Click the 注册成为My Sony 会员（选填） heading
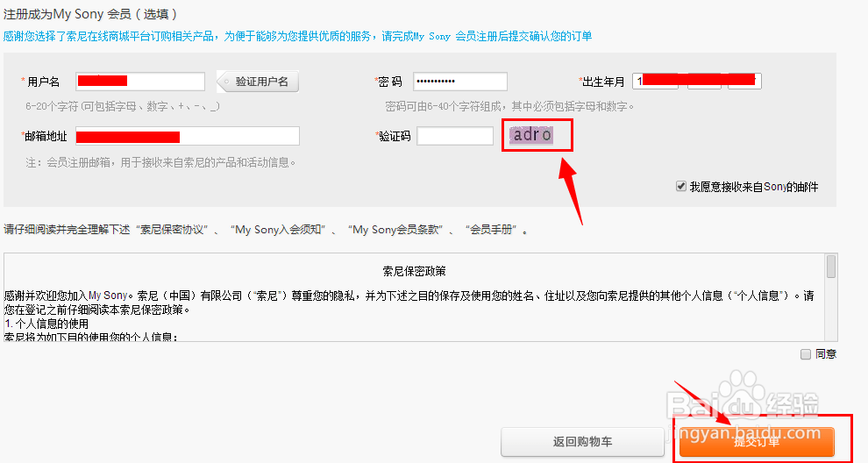The height and width of the screenshot is (463, 868). pos(90,14)
